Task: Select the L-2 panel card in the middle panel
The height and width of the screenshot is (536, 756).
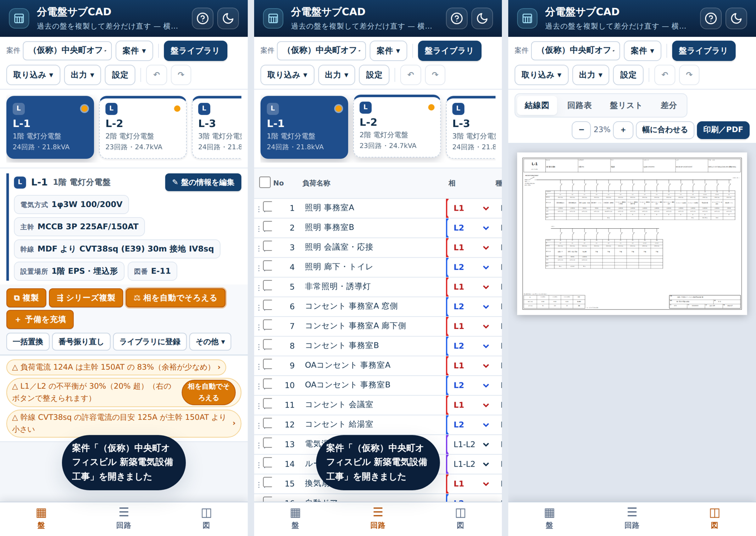Action: point(397,126)
